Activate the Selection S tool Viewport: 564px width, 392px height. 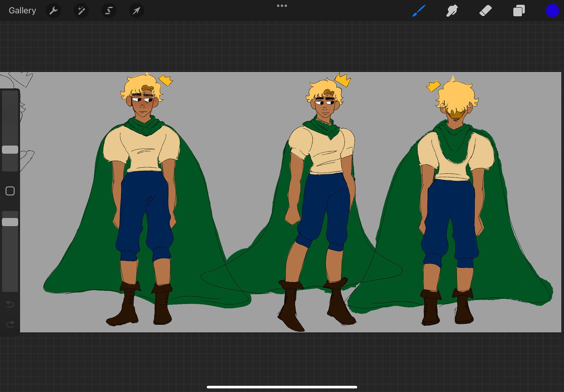109,11
